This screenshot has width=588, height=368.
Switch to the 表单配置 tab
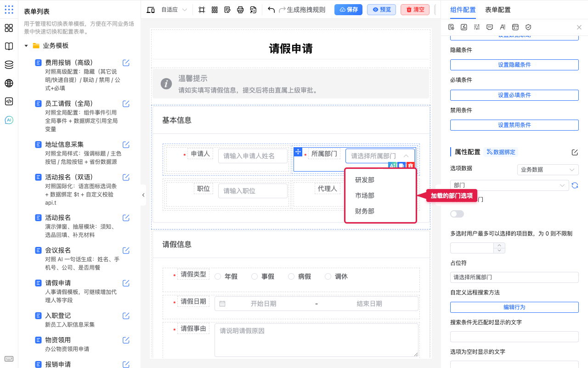(498, 10)
